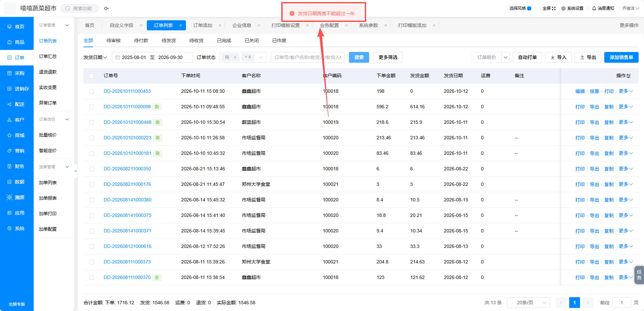Check the row for order DD-202608211000350

coord(92,169)
